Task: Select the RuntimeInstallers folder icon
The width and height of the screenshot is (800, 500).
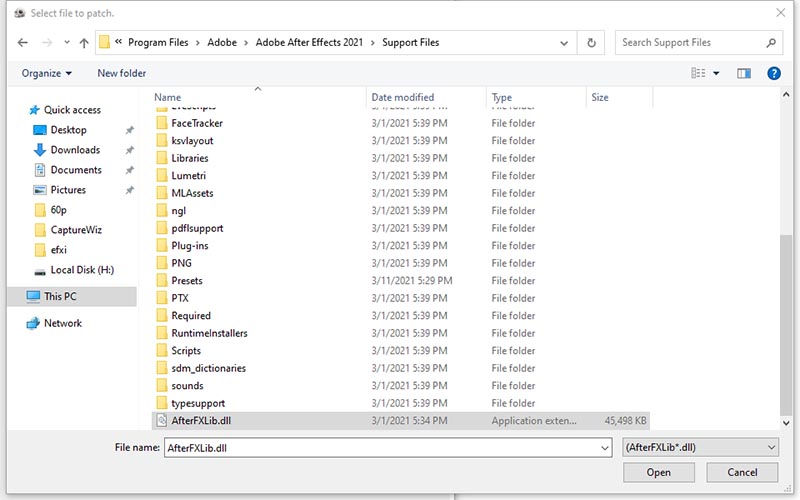Action: click(161, 333)
